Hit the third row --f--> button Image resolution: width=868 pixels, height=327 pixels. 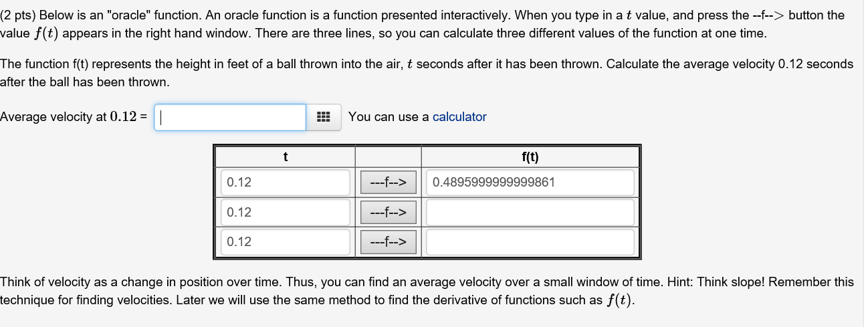[x=388, y=241]
